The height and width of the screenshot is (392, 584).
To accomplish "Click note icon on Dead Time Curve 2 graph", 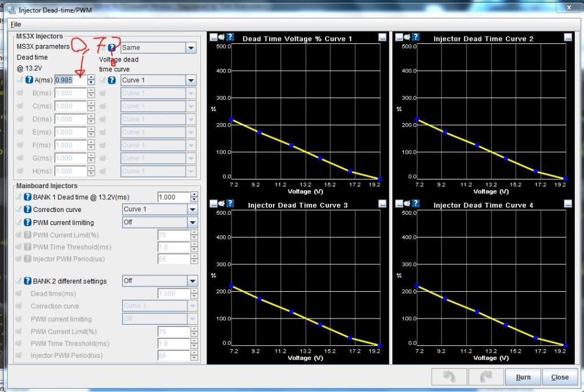I will [407, 37].
